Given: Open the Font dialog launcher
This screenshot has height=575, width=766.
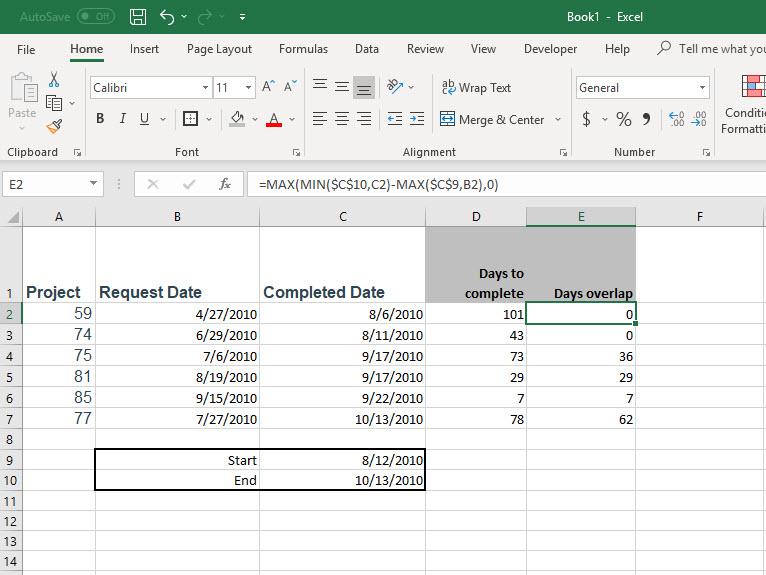Looking at the screenshot, I should 296,152.
